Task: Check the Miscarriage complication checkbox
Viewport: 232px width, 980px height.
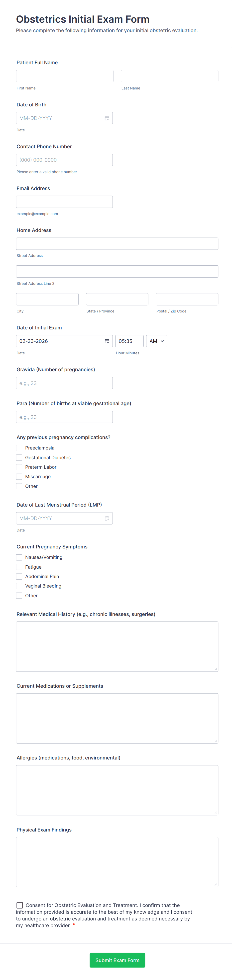Action: tap(19, 476)
